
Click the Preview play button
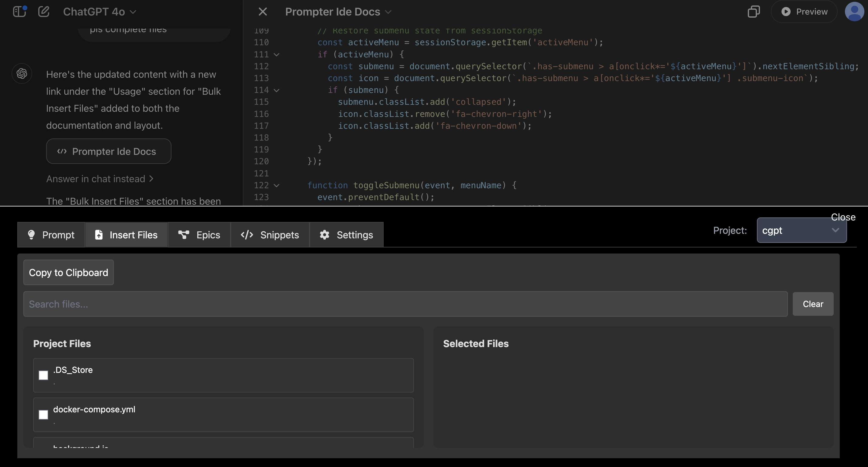(804, 12)
